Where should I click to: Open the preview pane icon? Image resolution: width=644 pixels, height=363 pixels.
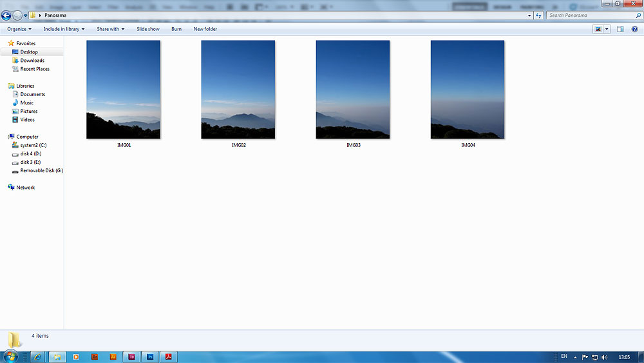coord(620,29)
